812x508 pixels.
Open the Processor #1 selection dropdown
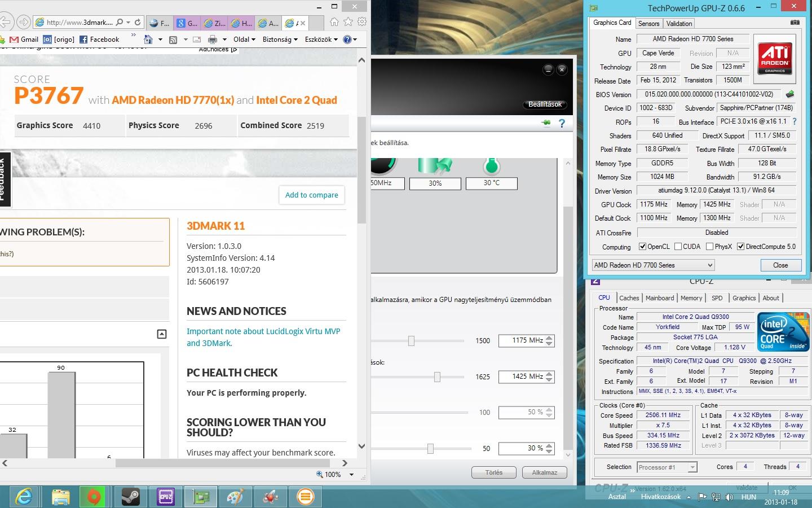667,467
